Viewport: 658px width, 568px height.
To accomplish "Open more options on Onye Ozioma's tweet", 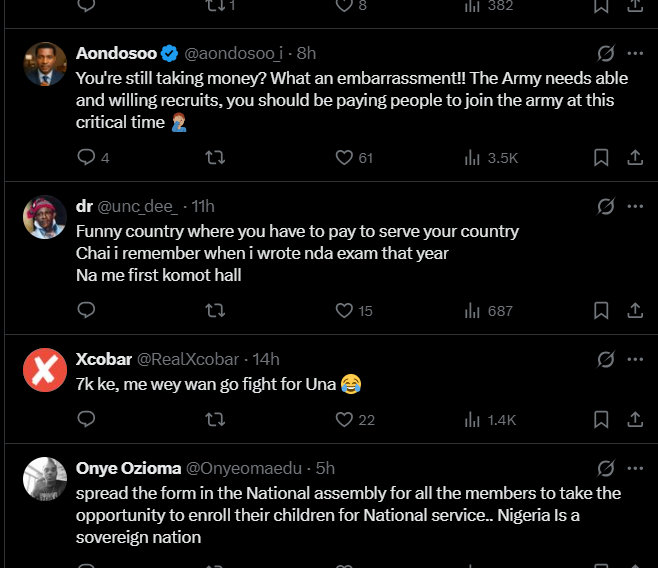I will click(635, 468).
